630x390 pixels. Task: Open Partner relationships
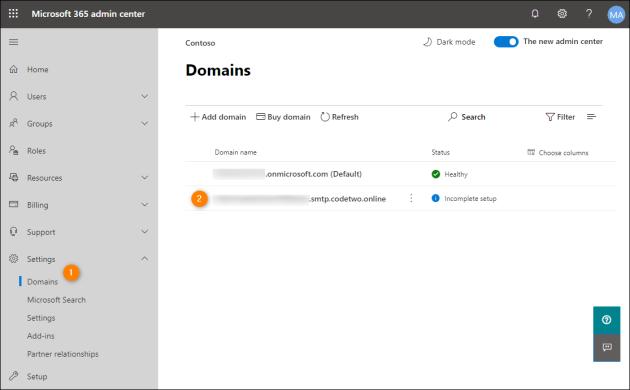[63, 354]
